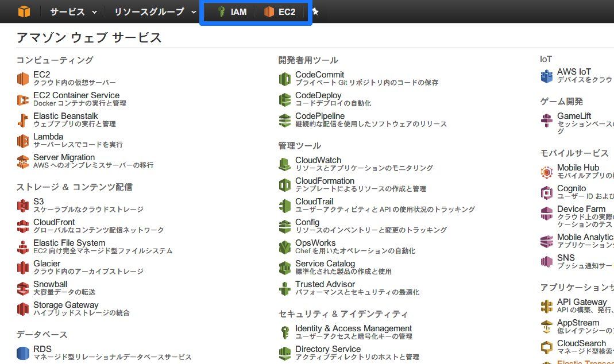Image resolution: width=614 pixels, height=364 pixels.
Task: Click the Trusted Advisor icon
Action: (285, 288)
